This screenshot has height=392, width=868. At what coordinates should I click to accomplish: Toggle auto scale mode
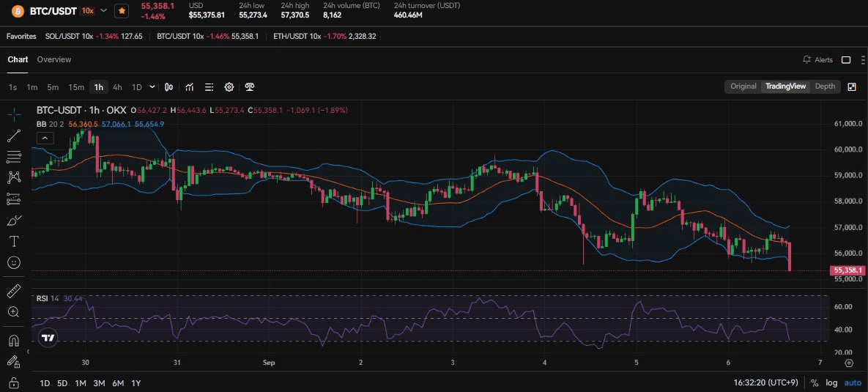853,383
